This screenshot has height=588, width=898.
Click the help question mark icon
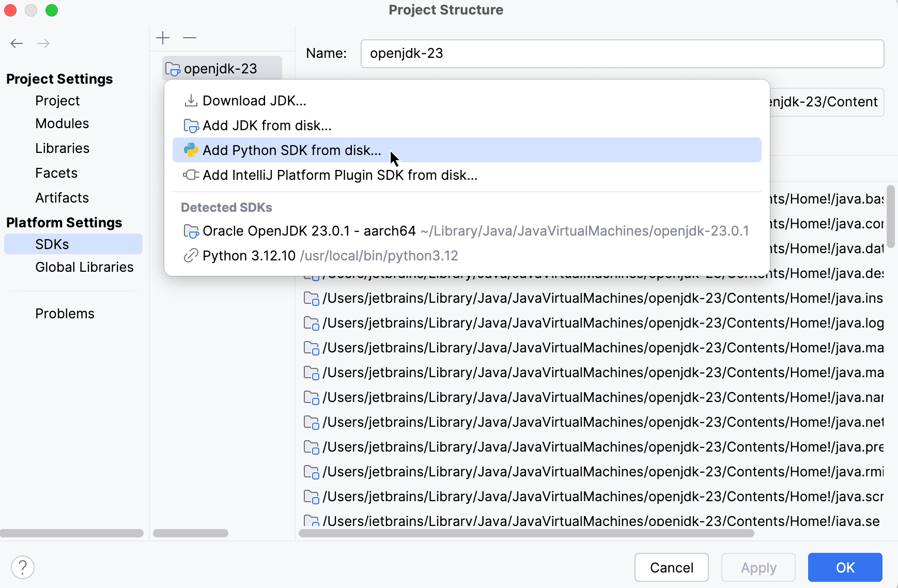click(x=22, y=567)
